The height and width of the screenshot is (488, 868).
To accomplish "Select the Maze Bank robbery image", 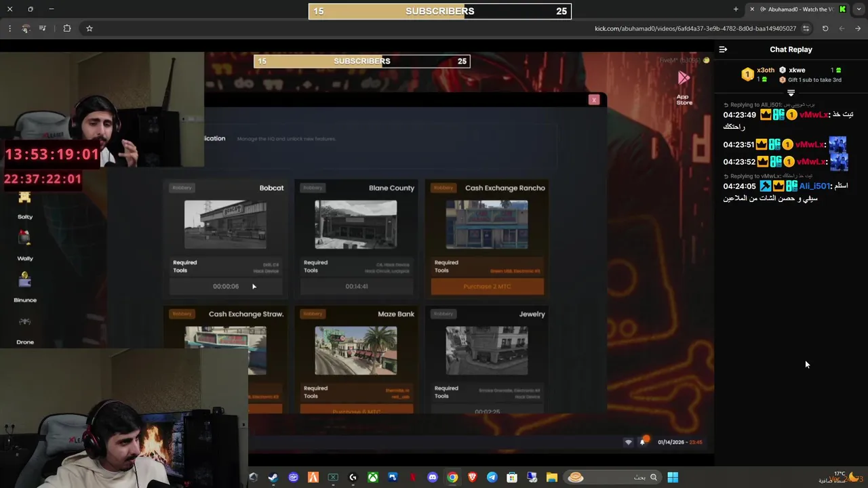I will [356, 350].
